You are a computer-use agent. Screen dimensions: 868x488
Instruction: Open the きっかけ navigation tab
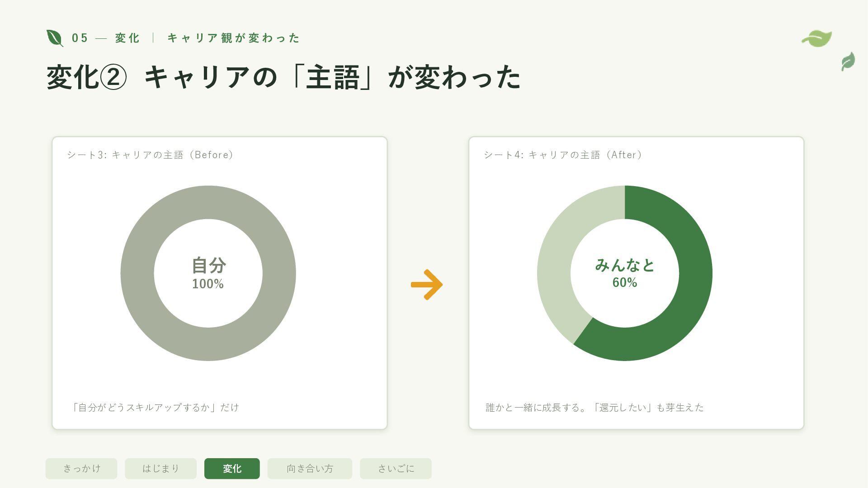point(81,469)
